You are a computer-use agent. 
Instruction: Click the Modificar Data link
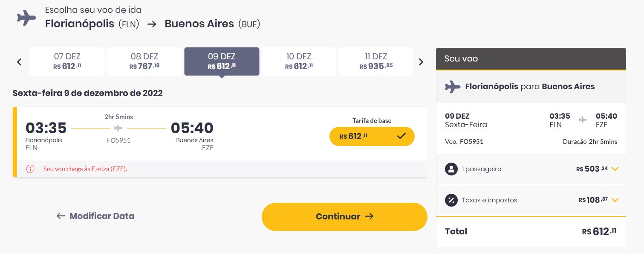point(95,216)
